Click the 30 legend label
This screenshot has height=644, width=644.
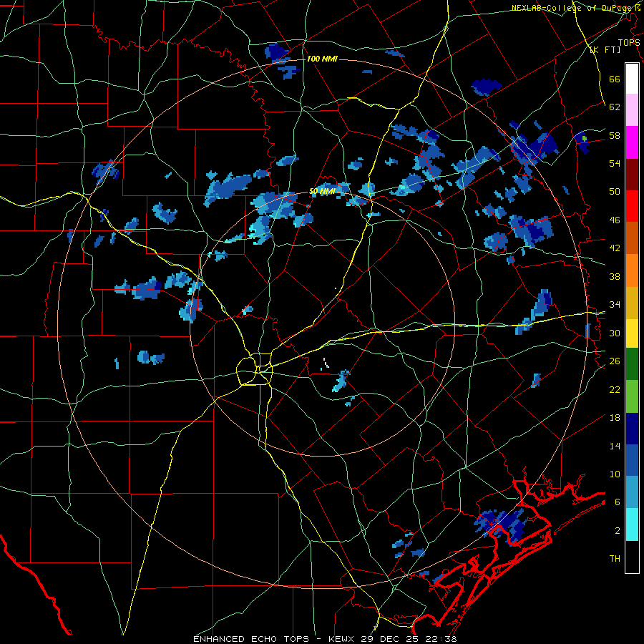[615, 333]
